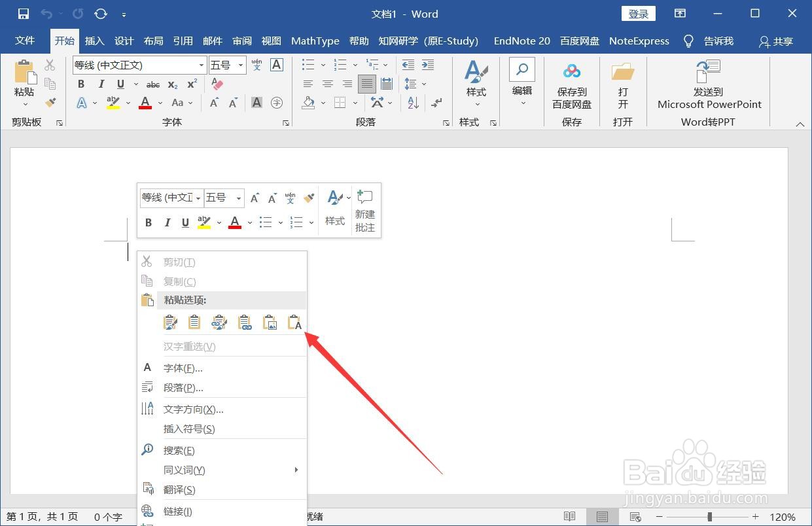Increase font size in the ribbon
This screenshot has width=812, height=526.
[x=215, y=103]
